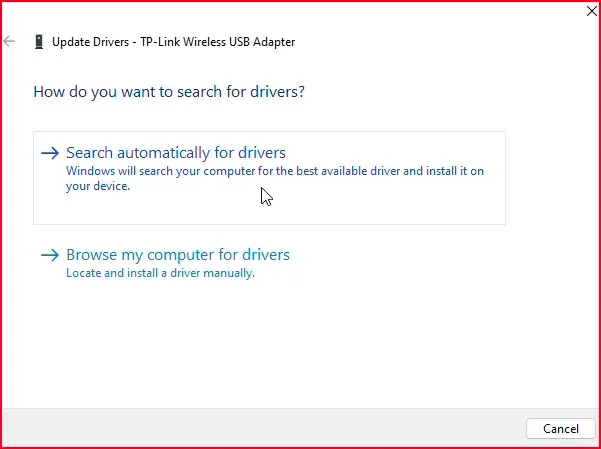Click the 'Update Drivers - TP-Link Wireless USB Adapter' title
The height and width of the screenshot is (449, 601).
[173, 42]
